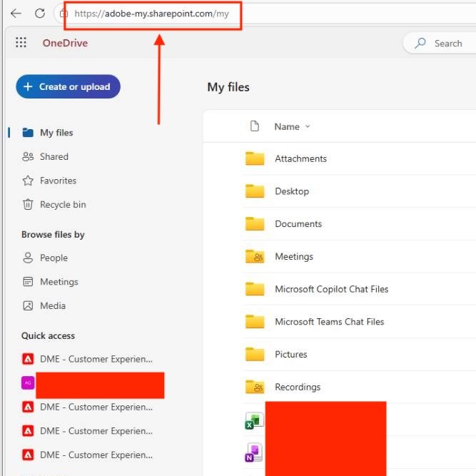Open the Microsoft Teams Chat Files folder

329,322
